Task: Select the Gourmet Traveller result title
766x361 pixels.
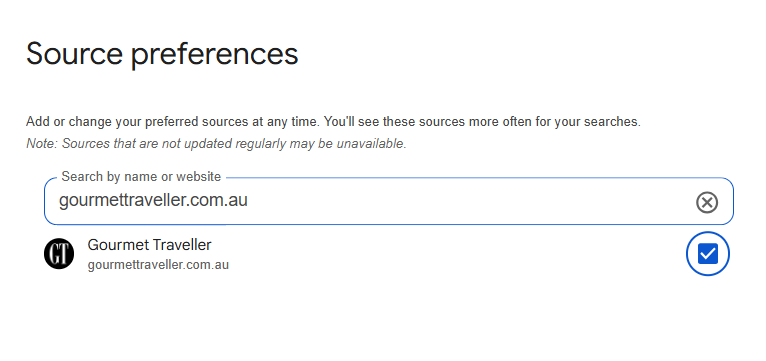Action: 149,244
